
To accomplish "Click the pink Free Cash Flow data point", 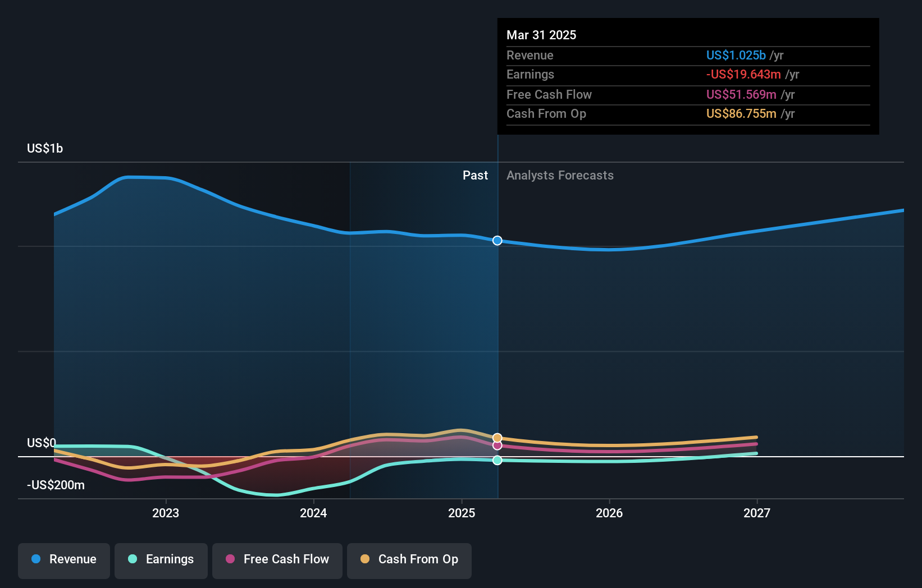I will pyautogui.click(x=497, y=445).
